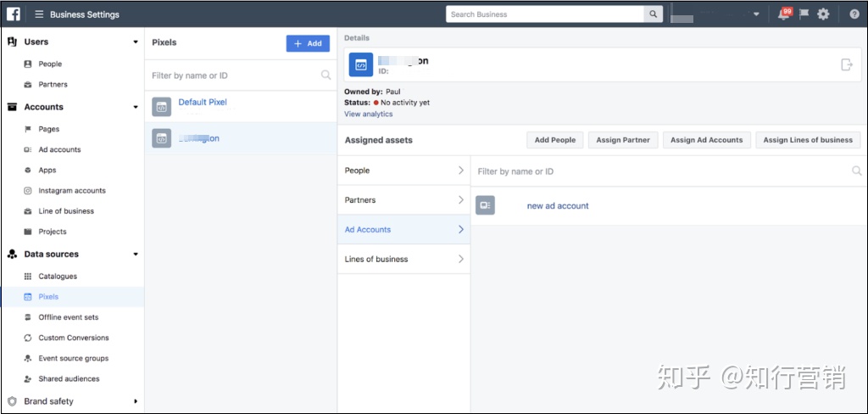Collapse the Accounts section arrow

[136, 107]
